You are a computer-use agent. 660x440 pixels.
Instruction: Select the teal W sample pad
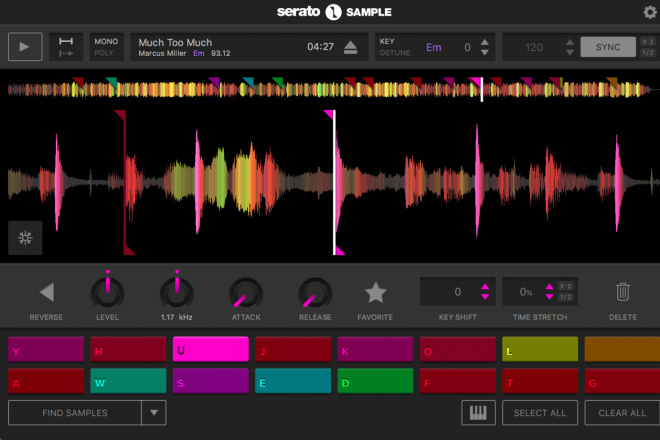tap(128, 381)
